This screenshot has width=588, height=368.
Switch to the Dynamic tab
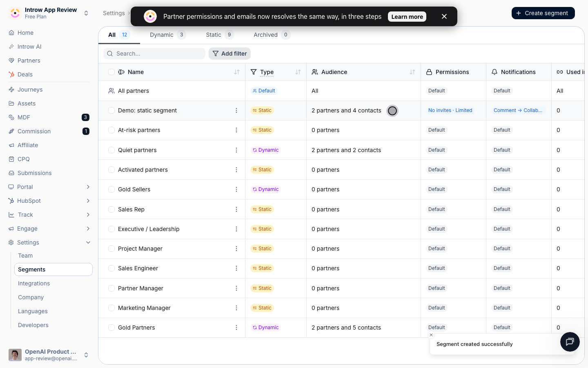point(168,35)
